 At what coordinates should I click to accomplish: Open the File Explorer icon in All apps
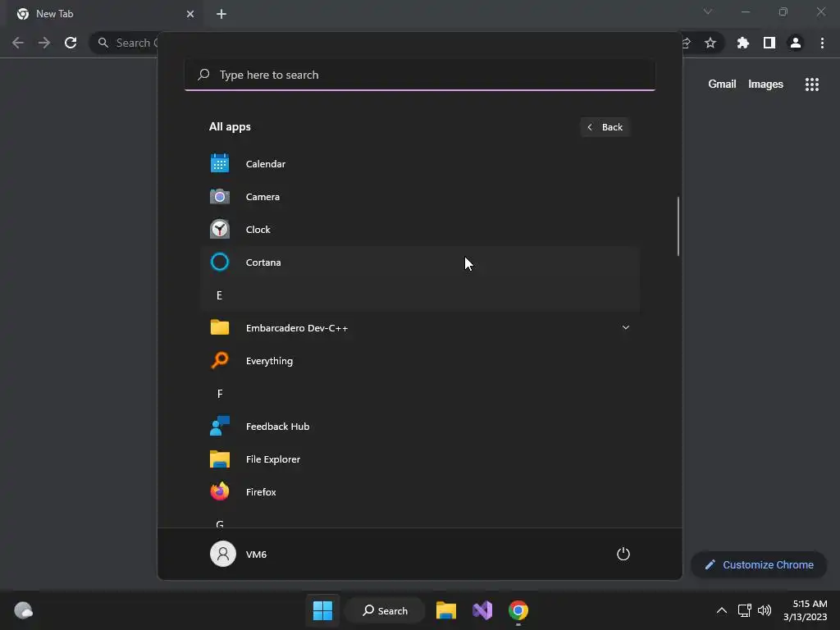click(220, 459)
